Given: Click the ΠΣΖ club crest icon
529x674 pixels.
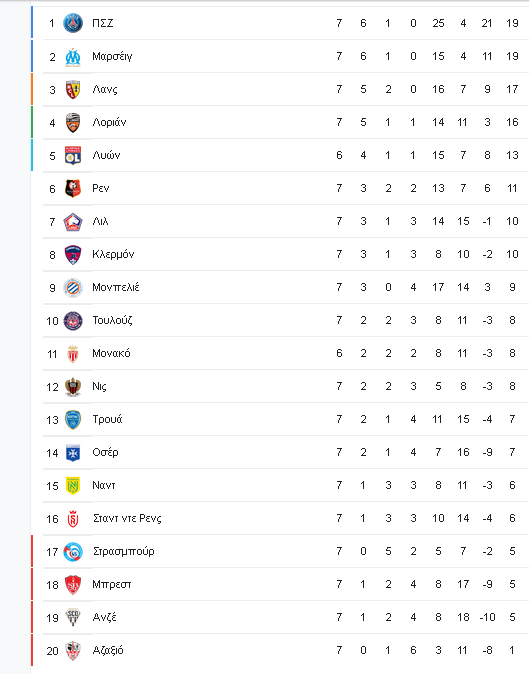Looking at the screenshot, I should (x=73, y=23).
